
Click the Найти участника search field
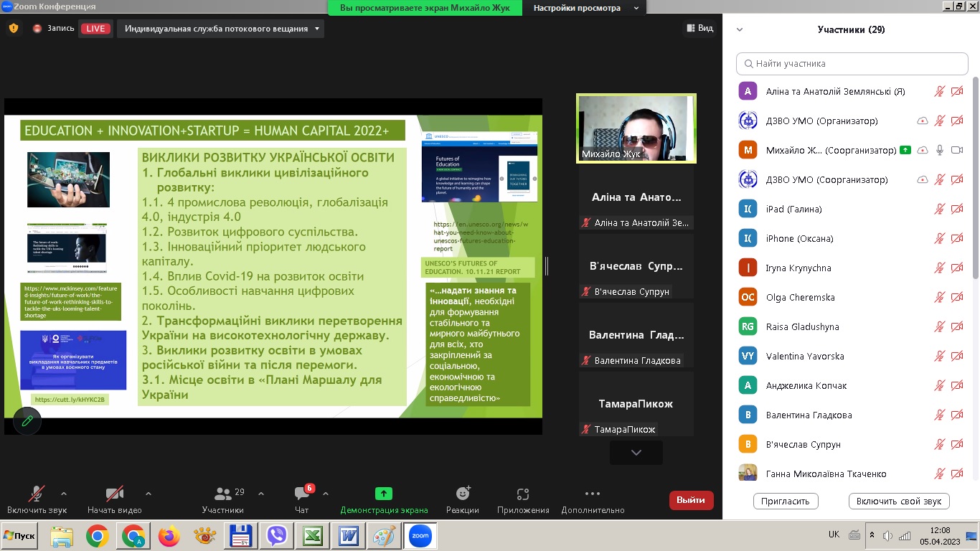852,63
